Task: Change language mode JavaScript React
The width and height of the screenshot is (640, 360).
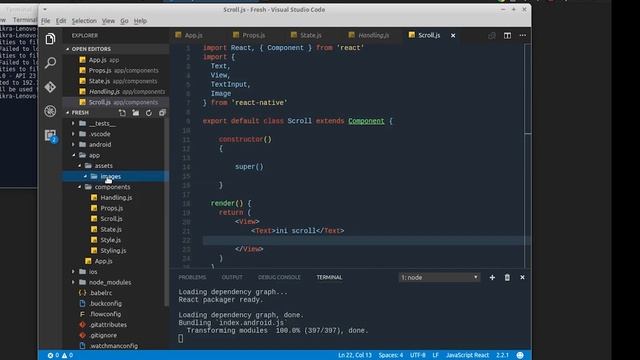Action: pyautogui.click(x=467, y=355)
